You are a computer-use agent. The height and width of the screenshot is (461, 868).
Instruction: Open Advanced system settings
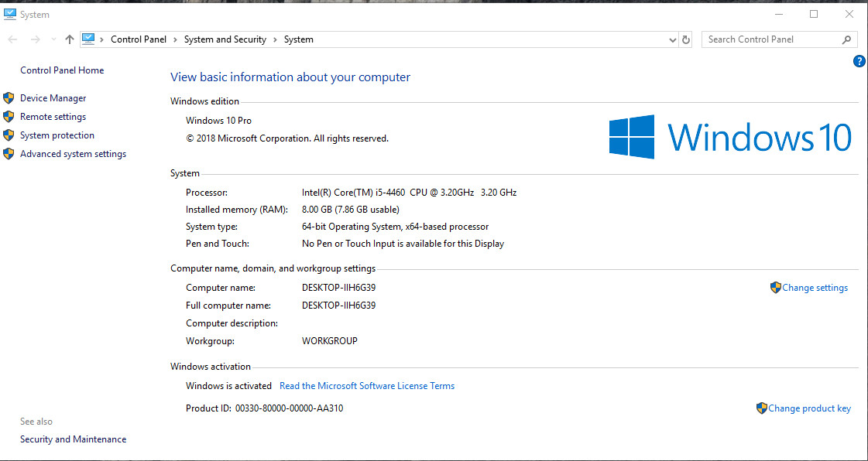click(x=73, y=154)
